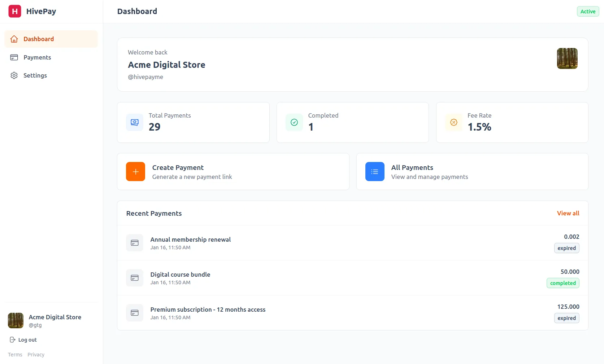Click the completed badge on Digital course bundle
604x364 pixels.
562,283
